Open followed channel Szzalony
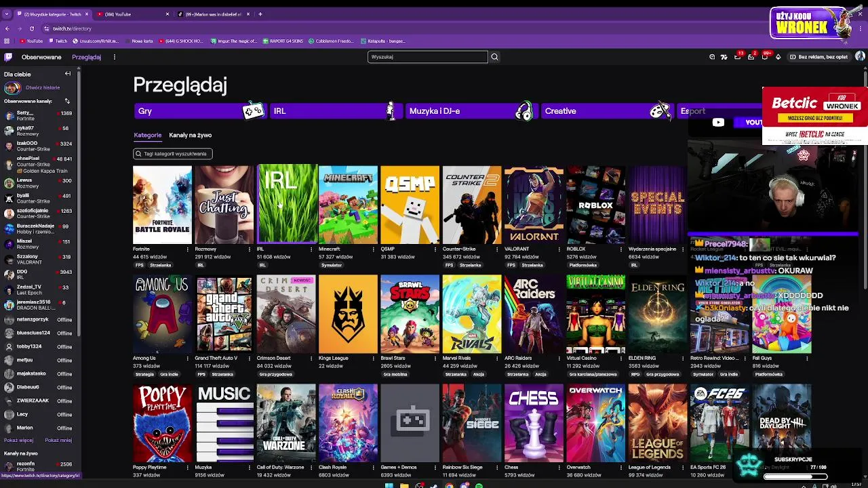 (38, 259)
